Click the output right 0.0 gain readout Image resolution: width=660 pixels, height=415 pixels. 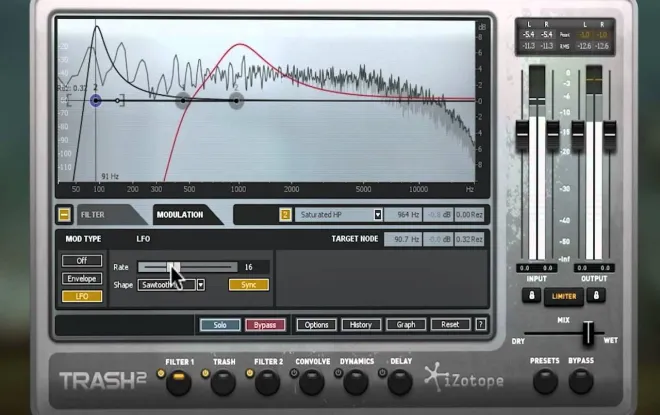tap(605, 268)
